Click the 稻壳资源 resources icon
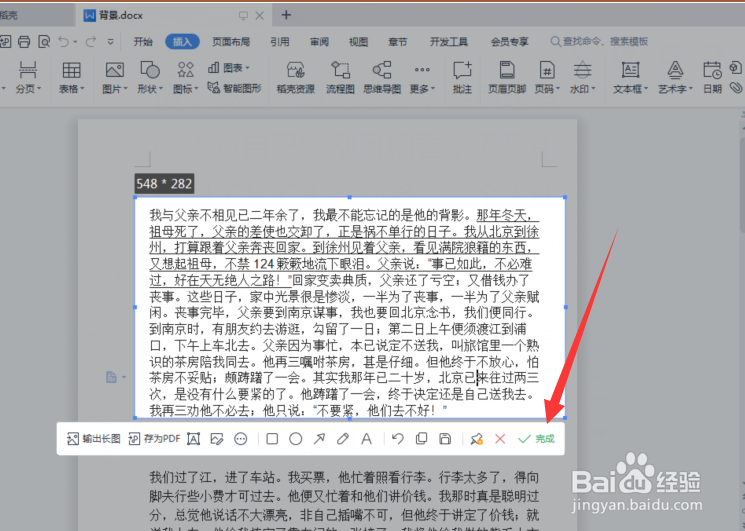This screenshot has height=531, width=745. pyautogui.click(x=296, y=77)
